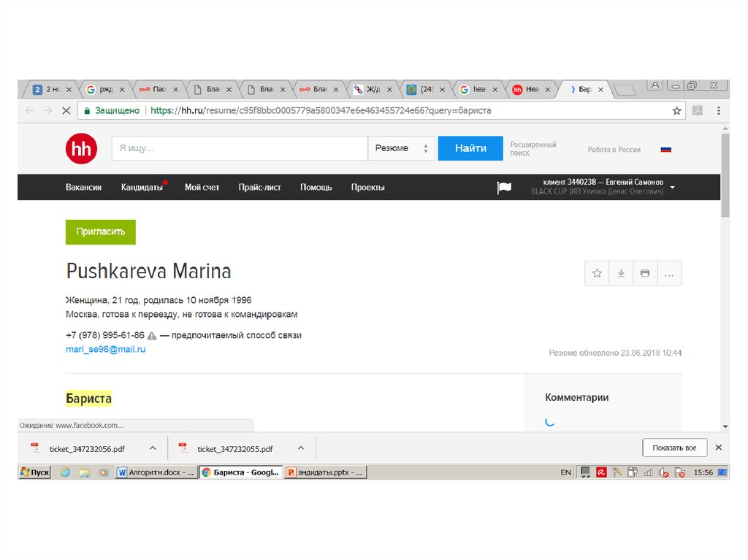Click the network signal tray icon
The image size is (748, 560).
648,472
